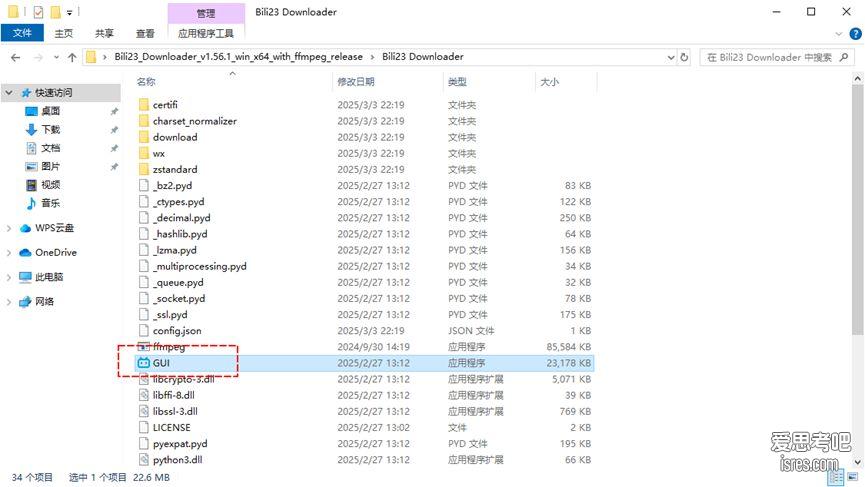
Task: Select the _hashlib.pyd file name
Action: [180, 234]
